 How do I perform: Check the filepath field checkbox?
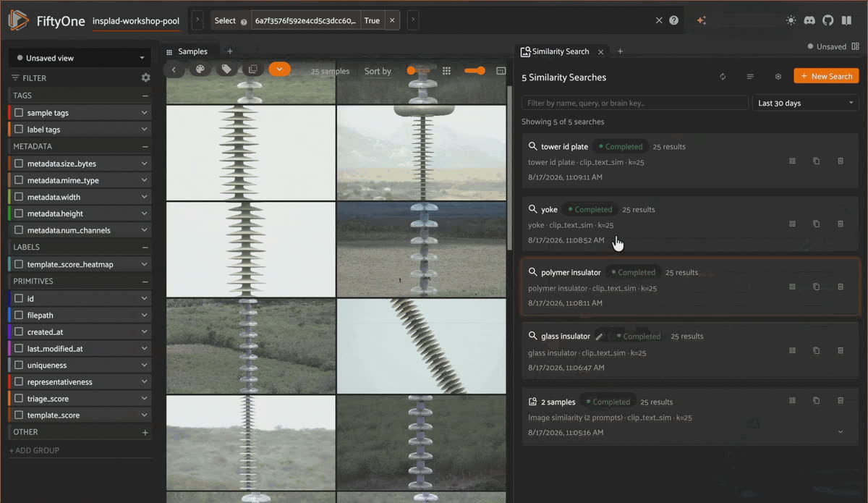click(x=19, y=315)
